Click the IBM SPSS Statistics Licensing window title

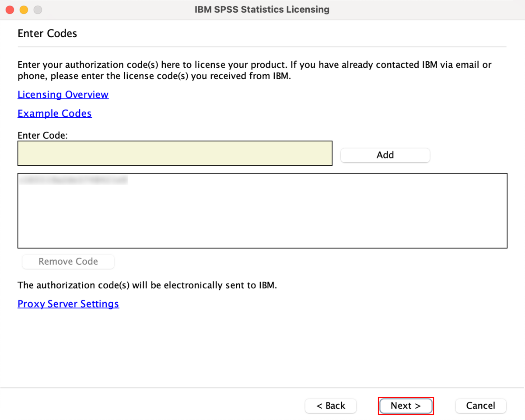pyautogui.click(x=262, y=10)
